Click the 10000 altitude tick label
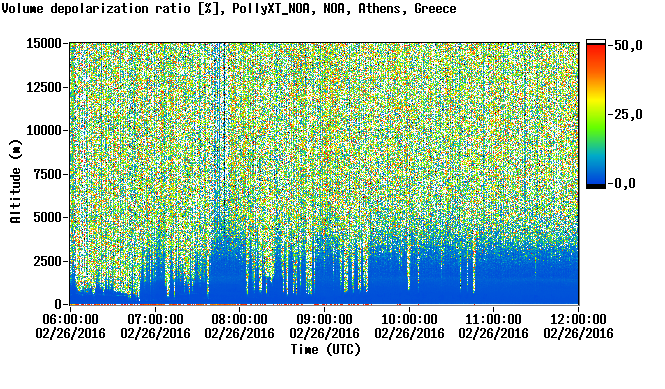 click(44, 131)
